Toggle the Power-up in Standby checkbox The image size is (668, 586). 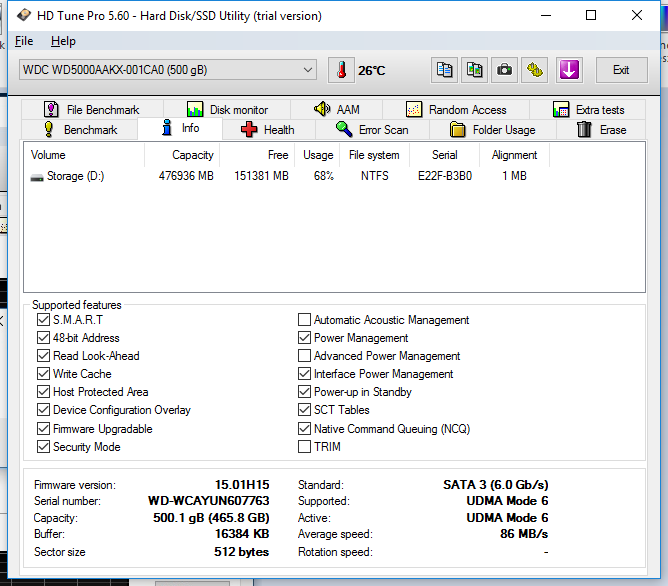coord(304,391)
